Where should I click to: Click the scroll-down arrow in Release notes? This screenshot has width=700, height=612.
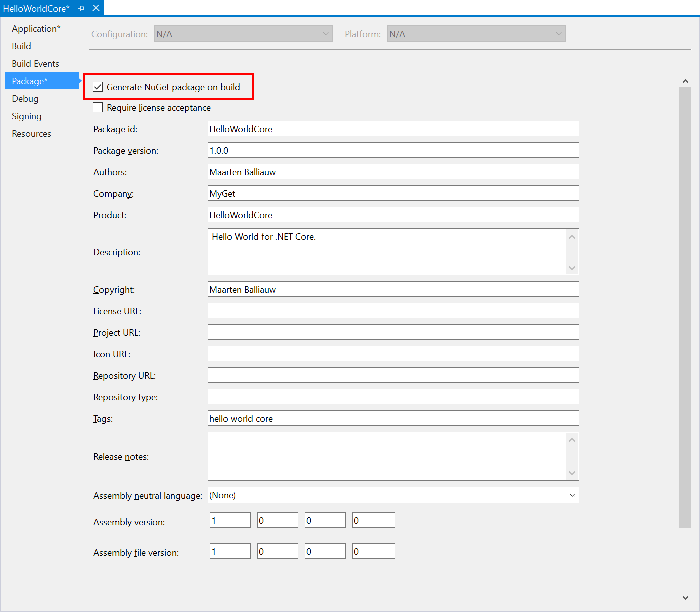pyautogui.click(x=572, y=473)
